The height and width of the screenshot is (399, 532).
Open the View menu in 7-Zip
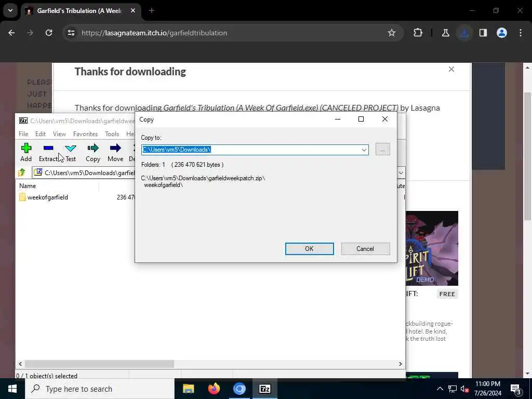pyautogui.click(x=59, y=134)
